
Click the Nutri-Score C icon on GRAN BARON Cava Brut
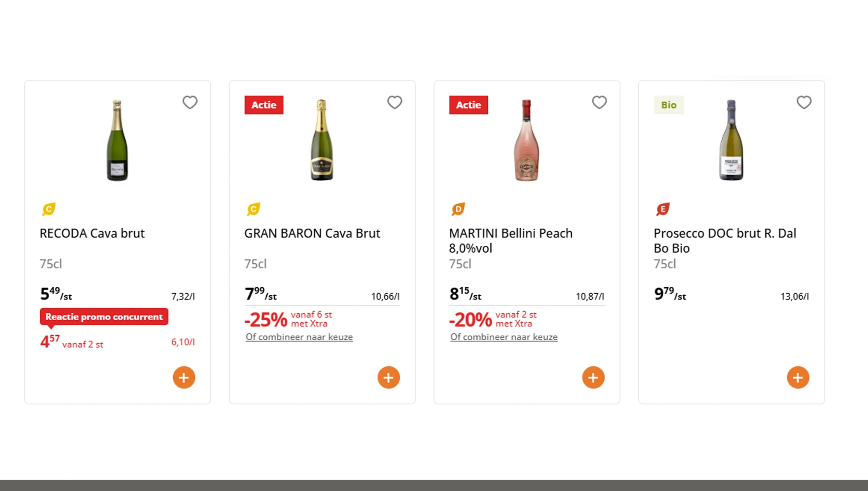[253, 209]
